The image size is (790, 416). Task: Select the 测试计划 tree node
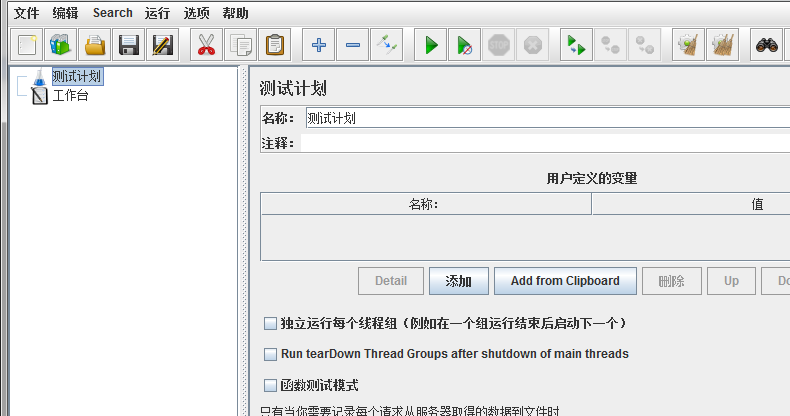click(x=77, y=77)
